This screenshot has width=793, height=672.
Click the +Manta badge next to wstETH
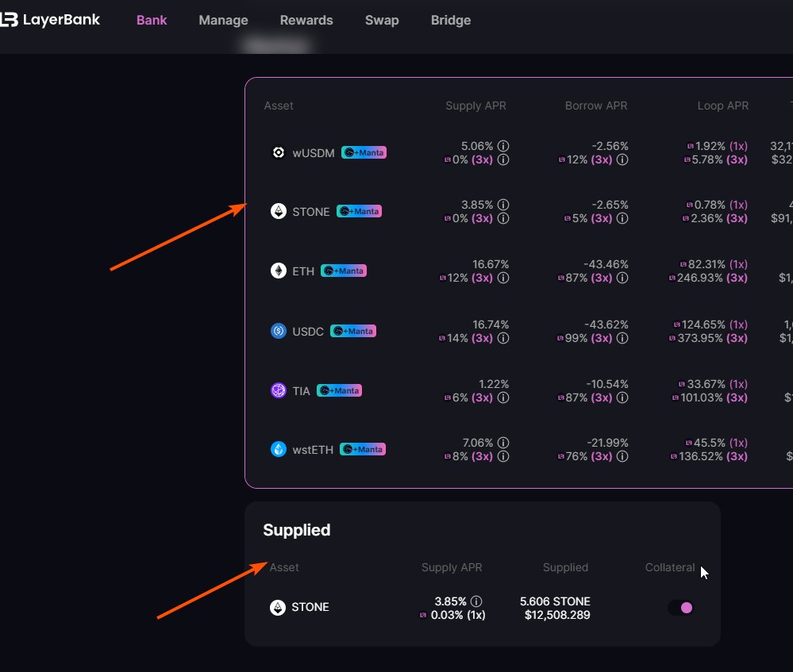pos(363,449)
